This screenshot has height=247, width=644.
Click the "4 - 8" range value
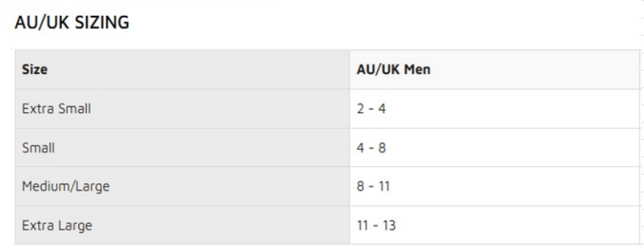point(371,147)
